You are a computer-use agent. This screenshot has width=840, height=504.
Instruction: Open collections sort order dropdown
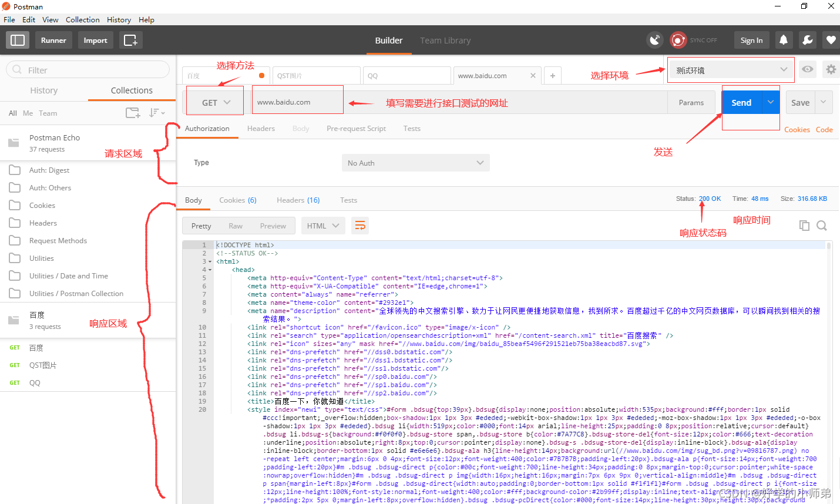pos(156,113)
